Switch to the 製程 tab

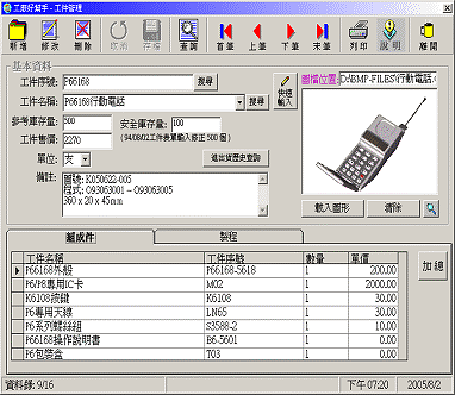[228, 237]
